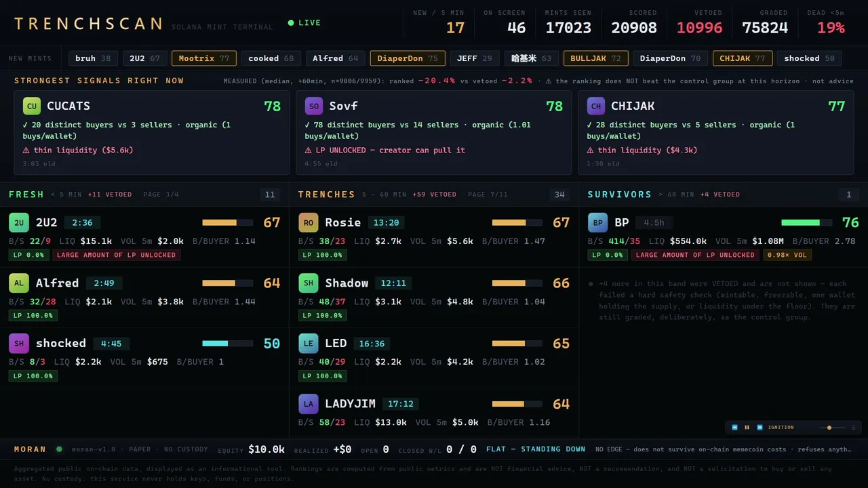Select the shocked 50 mint chip
868x488 pixels.
(x=810, y=58)
